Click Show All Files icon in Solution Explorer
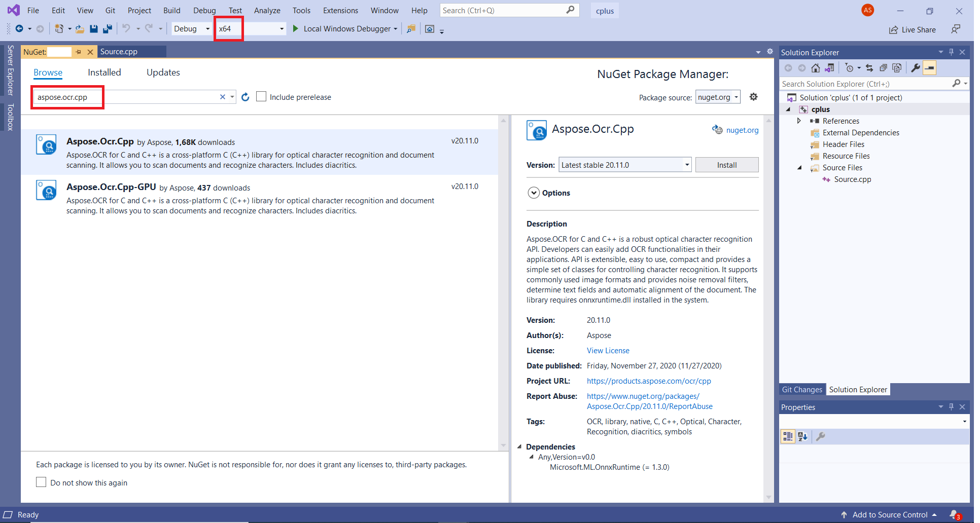The width and height of the screenshot is (980, 523). click(x=897, y=68)
